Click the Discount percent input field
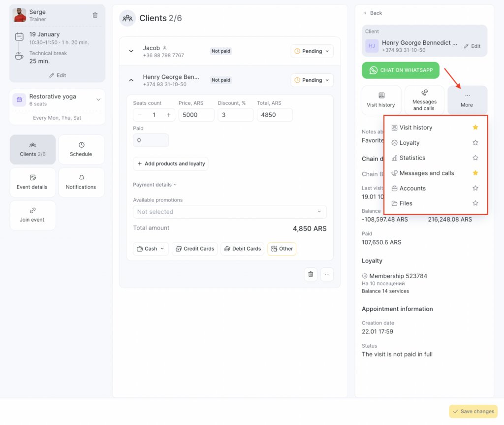Viewport: 504px width, 425px height. coord(235,115)
